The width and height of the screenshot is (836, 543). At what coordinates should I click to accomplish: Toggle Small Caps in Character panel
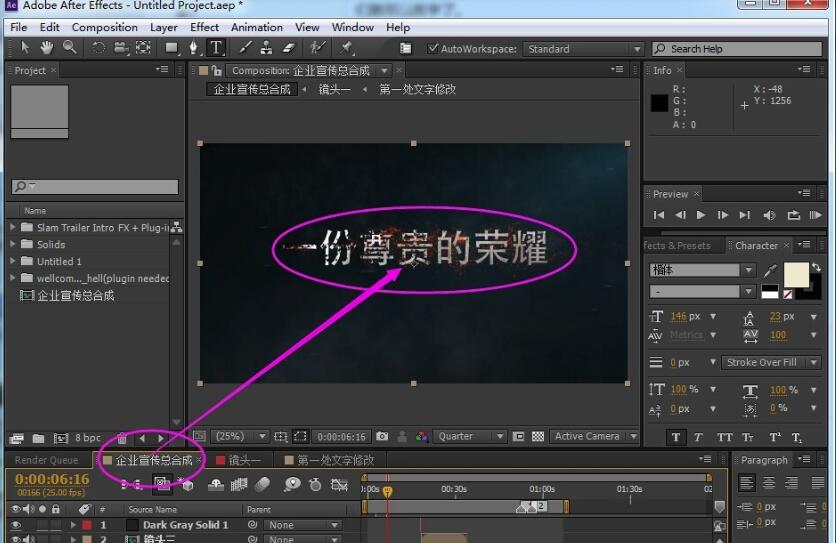tap(747, 437)
